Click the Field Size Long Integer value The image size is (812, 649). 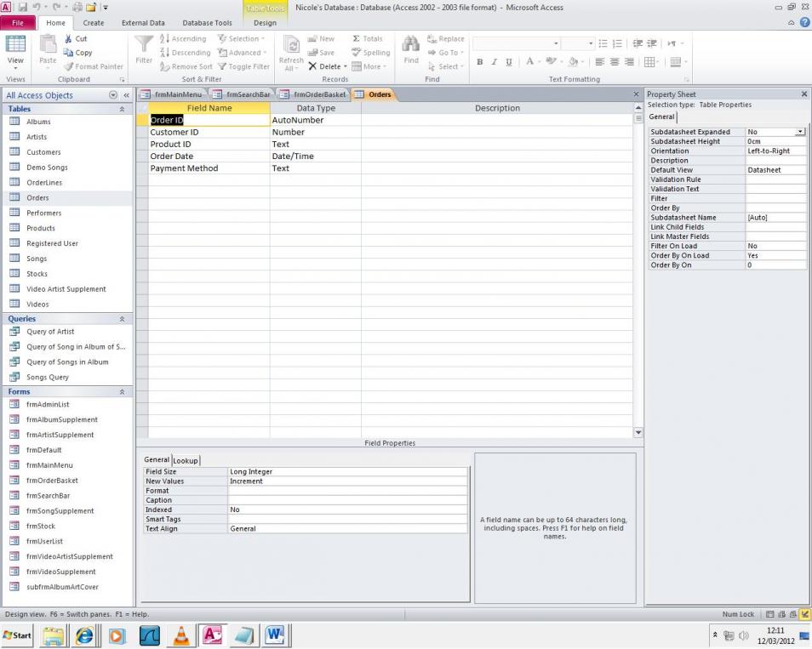pyautogui.click(x=347, y=472)
